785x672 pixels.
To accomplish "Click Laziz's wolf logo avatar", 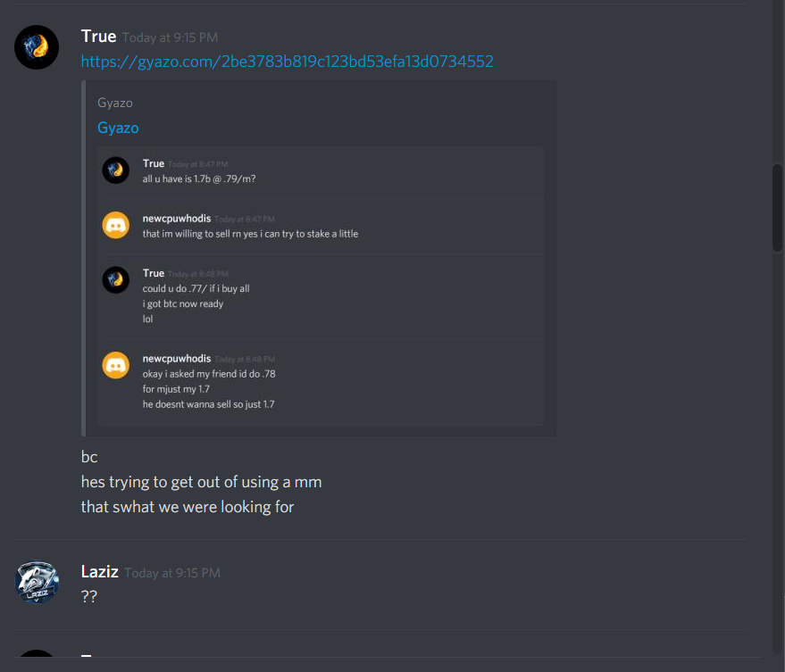I will click(x=37, y=582).
